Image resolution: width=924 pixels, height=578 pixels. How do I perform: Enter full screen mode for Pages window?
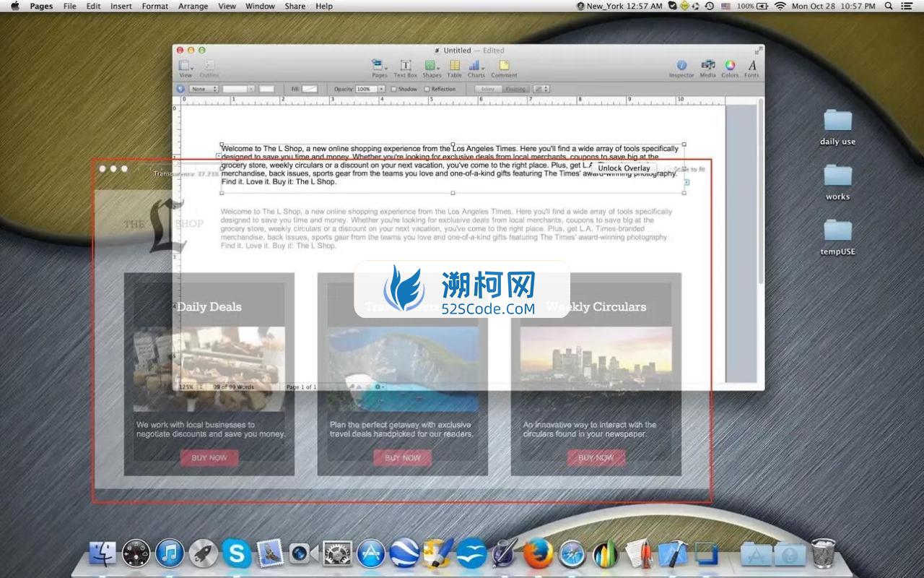(758, 50)
